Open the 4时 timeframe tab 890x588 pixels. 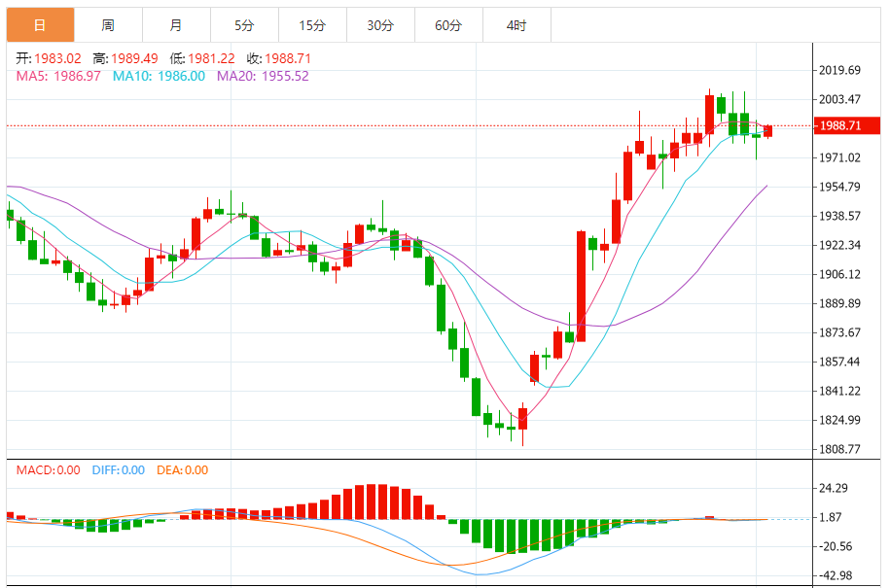pos(517,25)
